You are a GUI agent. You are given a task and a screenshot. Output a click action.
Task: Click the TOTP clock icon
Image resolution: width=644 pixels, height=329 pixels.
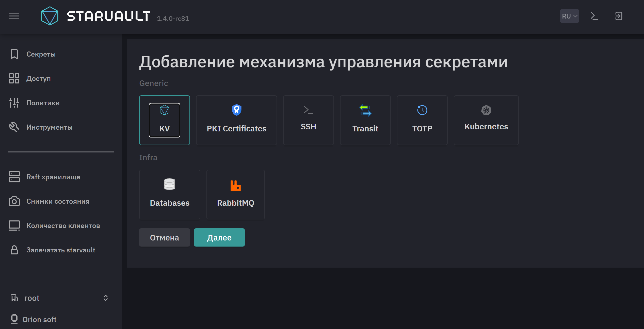point(422,110)
